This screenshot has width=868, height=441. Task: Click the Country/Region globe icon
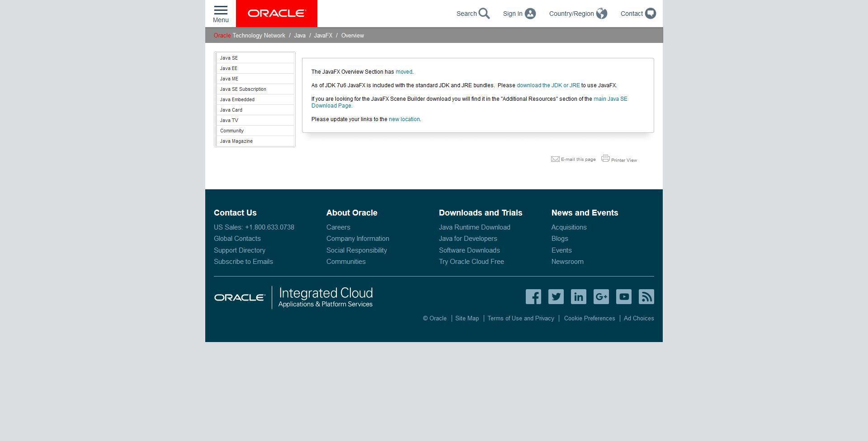coord(602,14)
